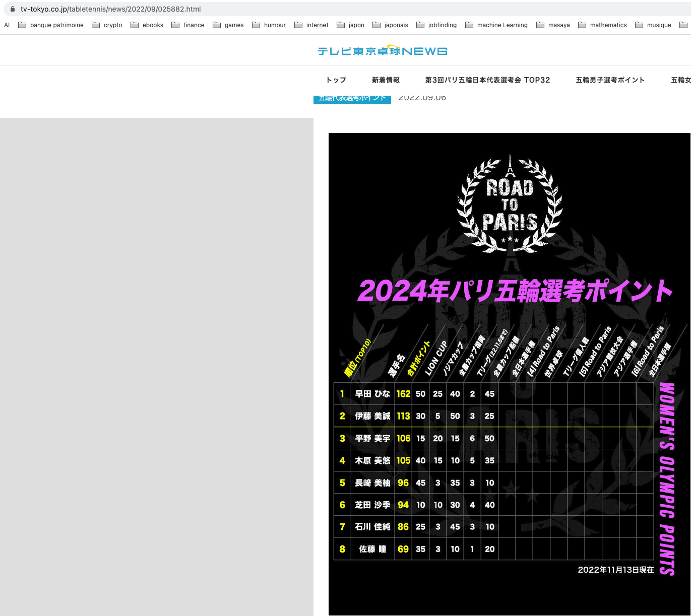Open the ebooks bookmark folder

click(147, 25)
